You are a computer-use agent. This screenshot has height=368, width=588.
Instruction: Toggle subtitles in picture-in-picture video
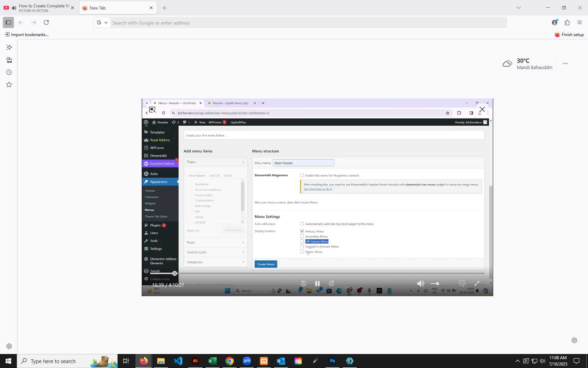(462, 284)
